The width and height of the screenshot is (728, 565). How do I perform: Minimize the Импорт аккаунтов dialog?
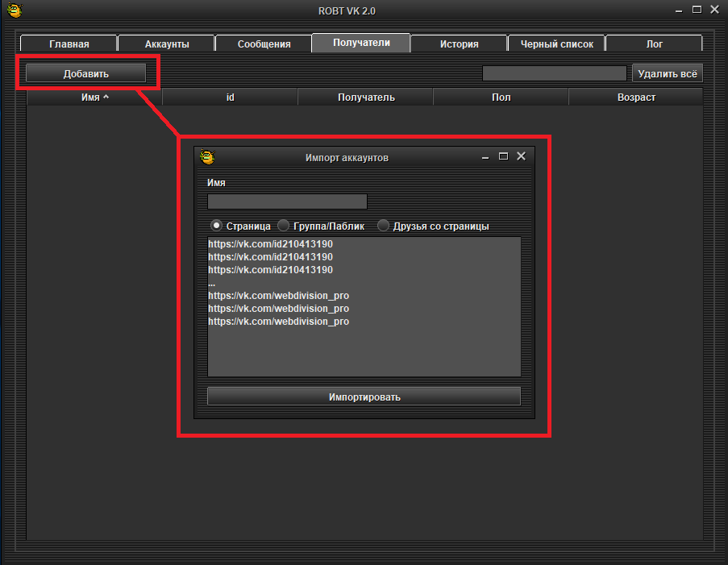pyautogui.click(x=486, y=157)
